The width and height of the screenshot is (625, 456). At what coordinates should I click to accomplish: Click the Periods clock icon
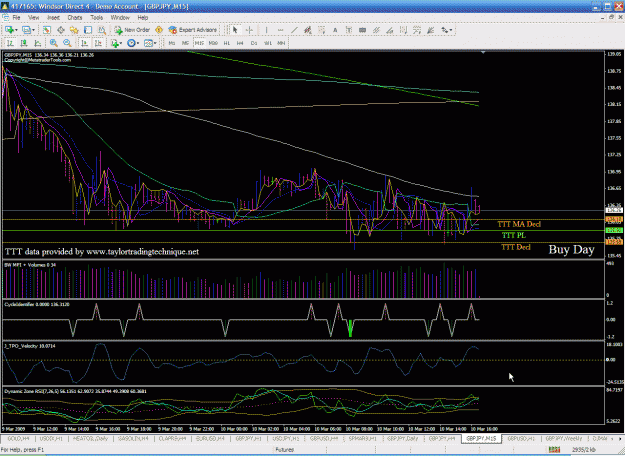click(x=131, y=43)
